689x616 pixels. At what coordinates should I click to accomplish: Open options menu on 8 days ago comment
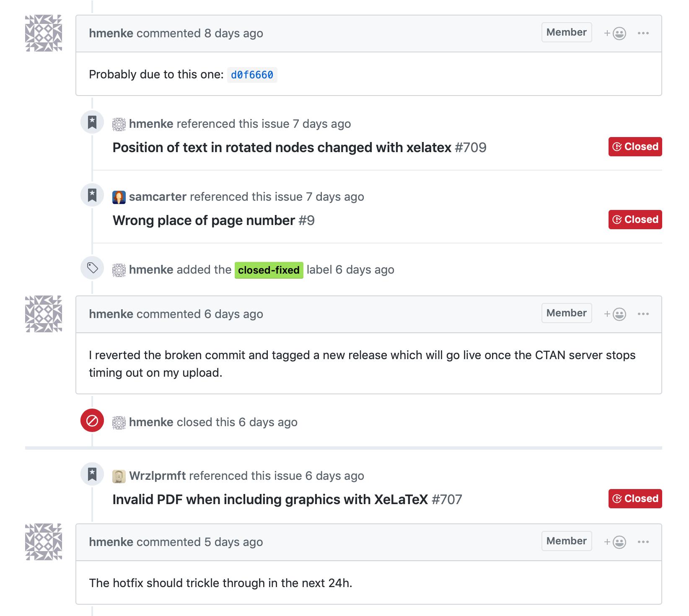643,33
